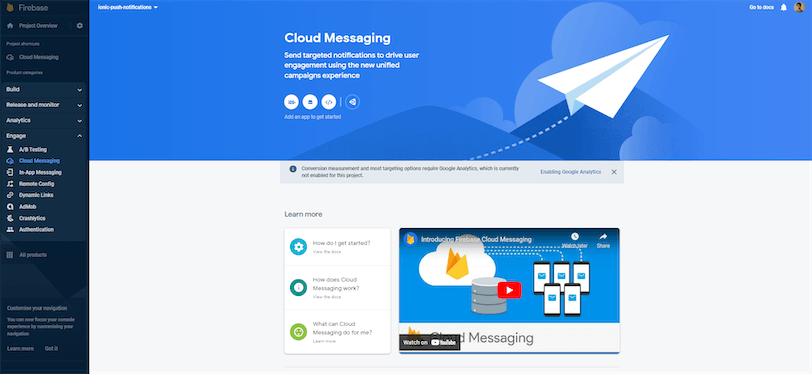Select Dynamic Links in sidebar

tap(36, 195)
